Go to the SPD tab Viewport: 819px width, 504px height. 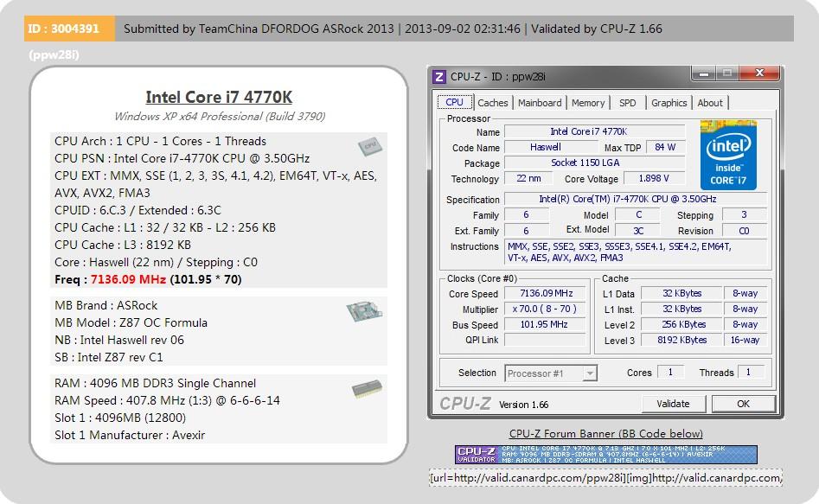pos(627,103)
